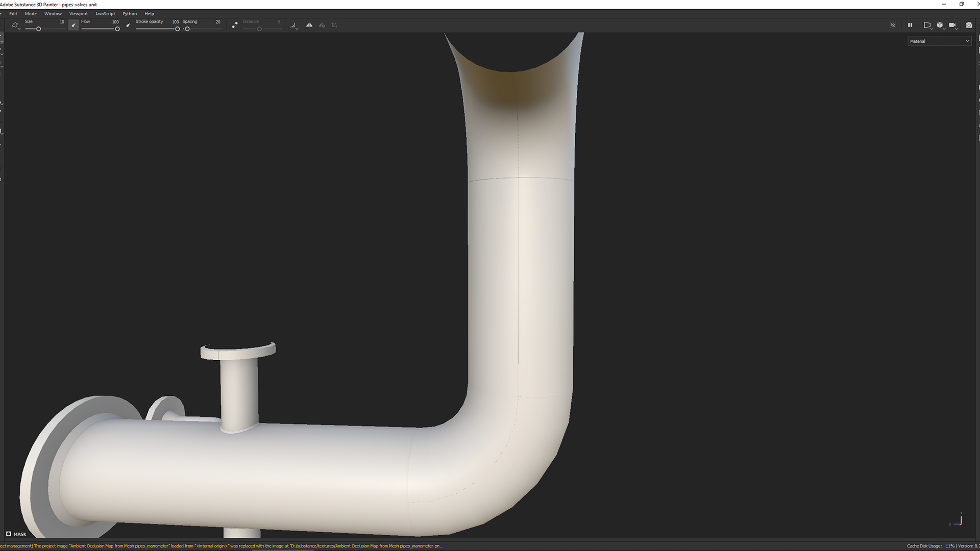The image size is (980, 551).
Task: Open the JavaScript menu
Action: 105,14
